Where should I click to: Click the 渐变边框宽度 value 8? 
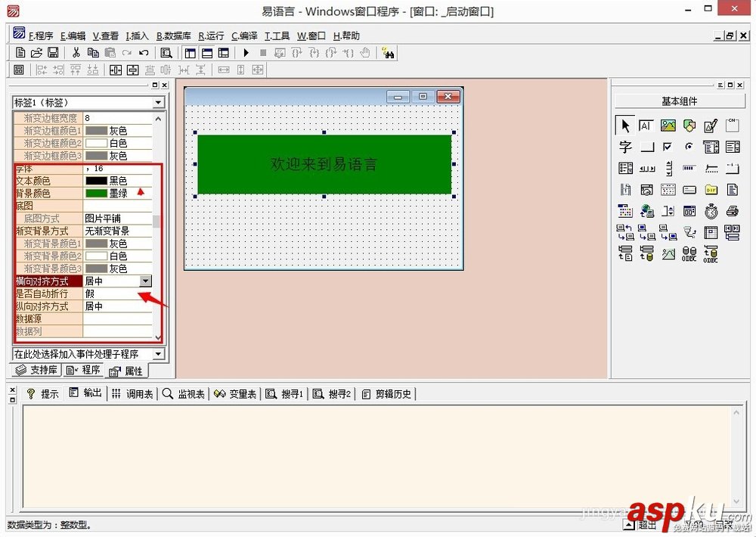tap(118, 118)
